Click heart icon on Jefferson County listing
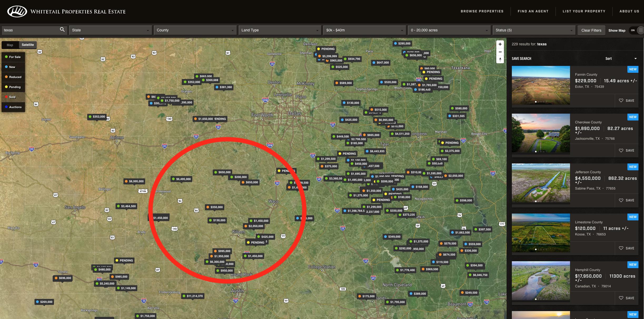644x319 pixels. [x=621, y=200]
